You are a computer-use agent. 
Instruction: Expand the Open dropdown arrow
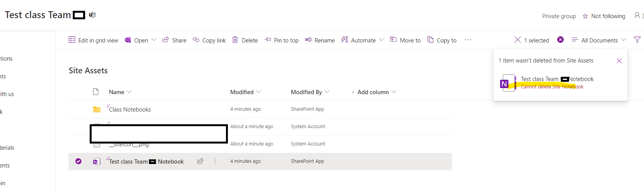[x=154, y=40]
